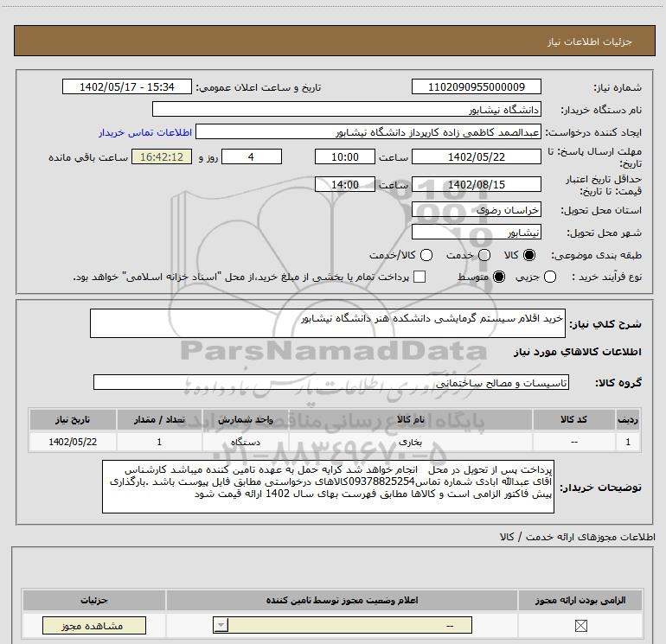The image size is (666, 644).
Task: Click the need number field 1102090955000009
Action: [476, 86]
